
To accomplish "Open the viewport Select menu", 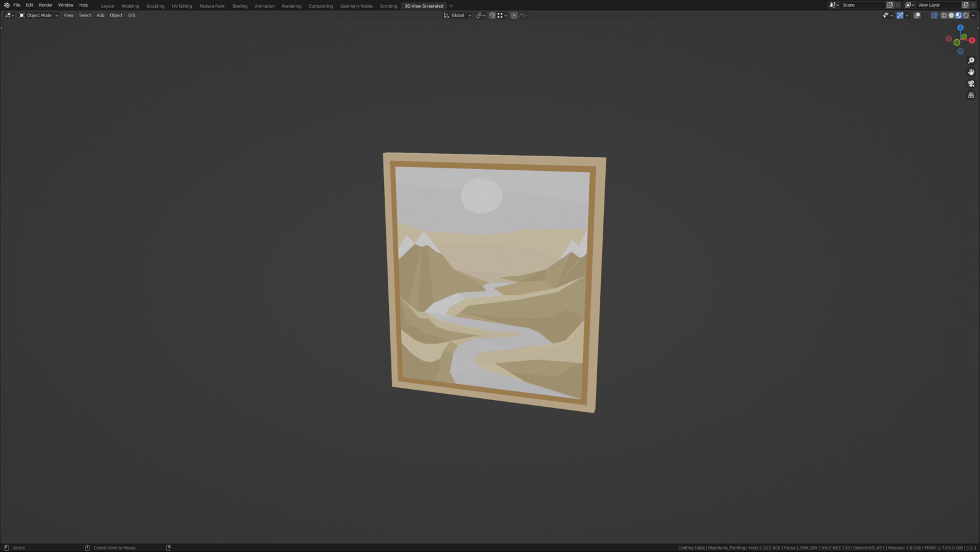I will pyautogui.click(x=85, y=15).
